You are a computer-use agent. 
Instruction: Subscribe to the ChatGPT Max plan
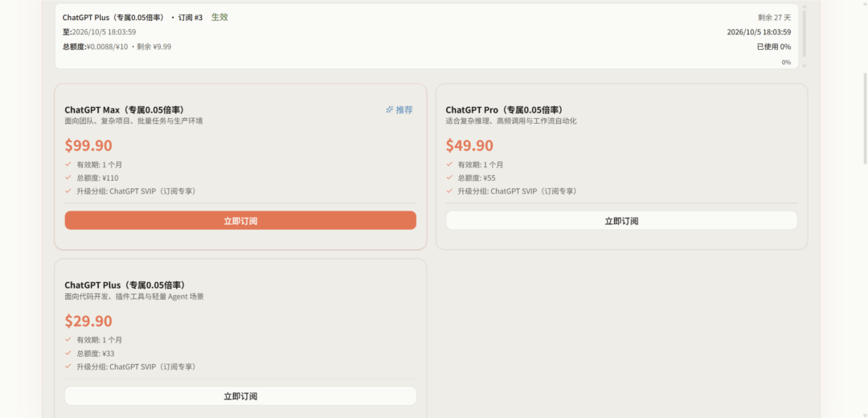(240, 220)
